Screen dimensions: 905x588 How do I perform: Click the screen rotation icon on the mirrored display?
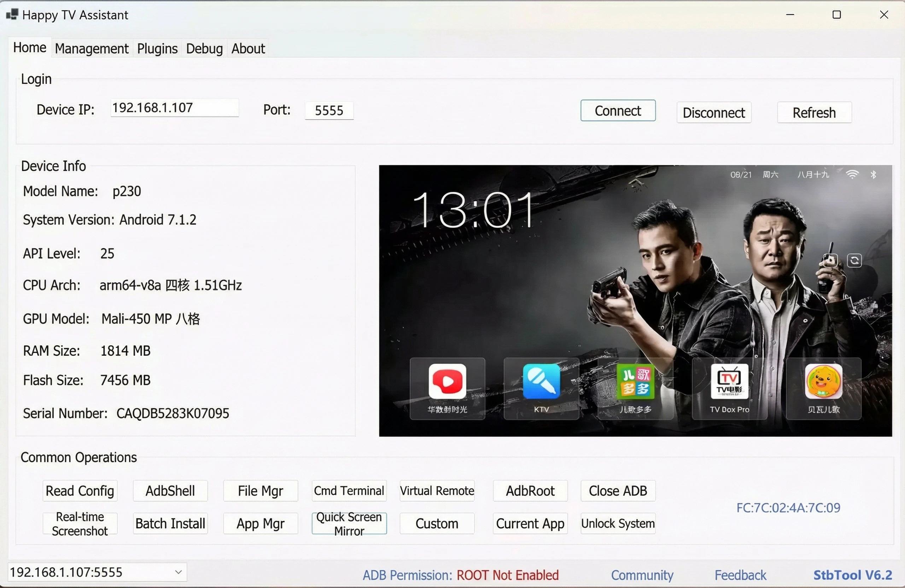point(854,260)
